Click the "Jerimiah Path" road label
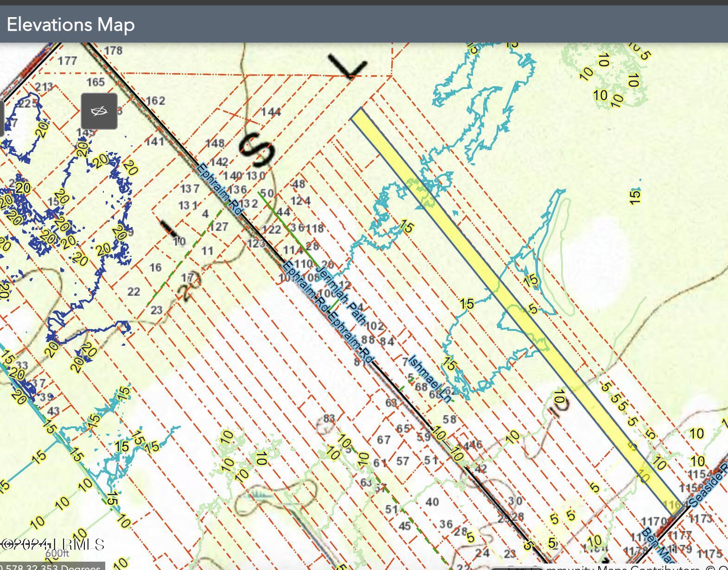This screenshot has height=570, width=728. pyautogui.click(x=341, y=295)
